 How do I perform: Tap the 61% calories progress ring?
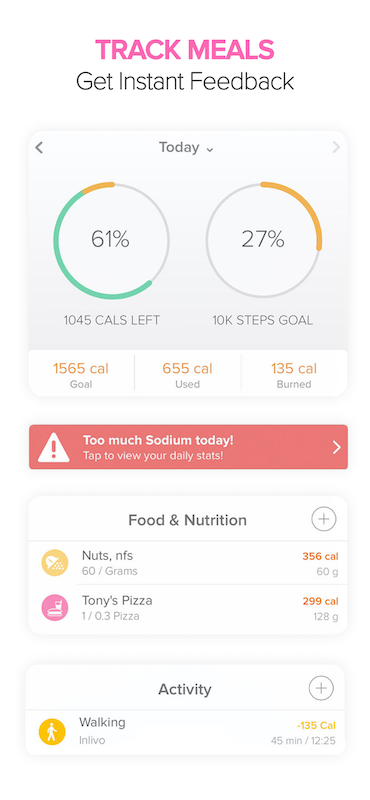point(111,240)
